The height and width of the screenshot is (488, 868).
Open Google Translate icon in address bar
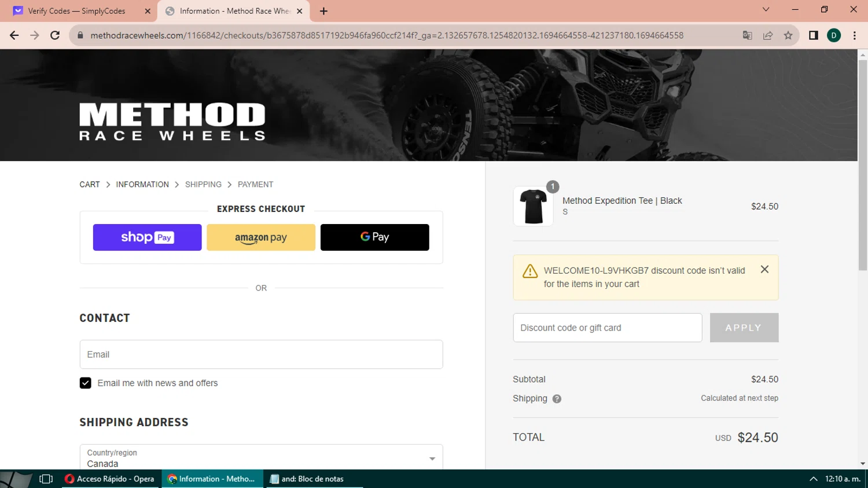pyautogui.click(x=747, y=35)
